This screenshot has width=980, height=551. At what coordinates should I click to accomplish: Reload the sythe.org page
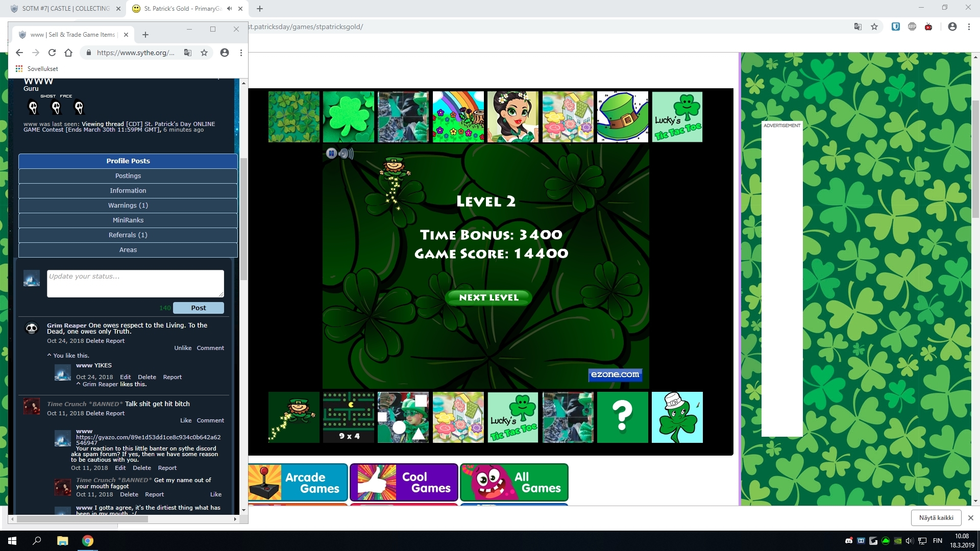pos(52,53)
